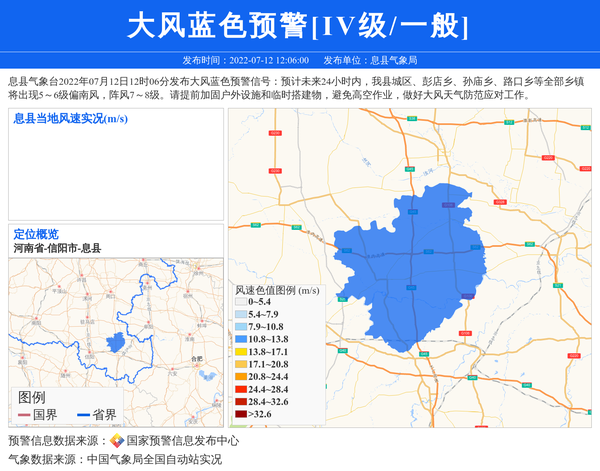The image size is (600, 471).
Task: Click the 24.4~28.4 red legend swatch
Action: (240, 389)
